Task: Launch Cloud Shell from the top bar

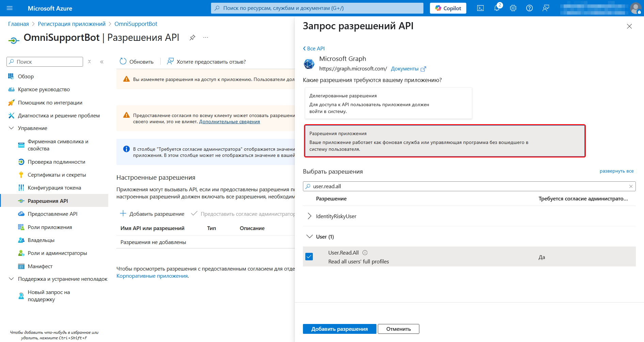Action: pyautogui.click(x=480, y=8)
